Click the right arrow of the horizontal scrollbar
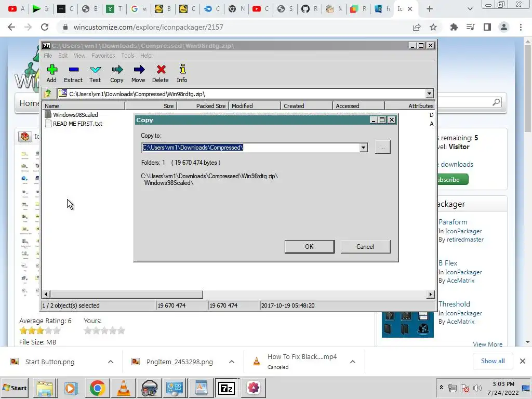This screenshot has height=399, width=532. click(431, 295)
